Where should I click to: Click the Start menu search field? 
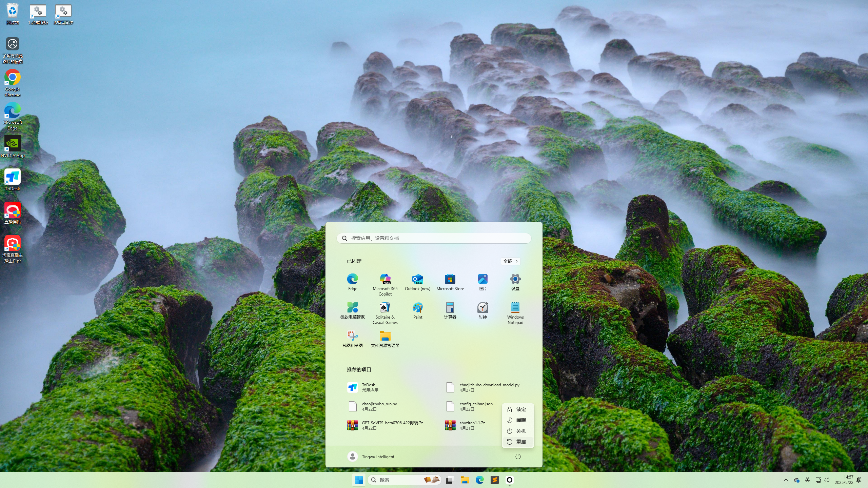tap(434, 238)
